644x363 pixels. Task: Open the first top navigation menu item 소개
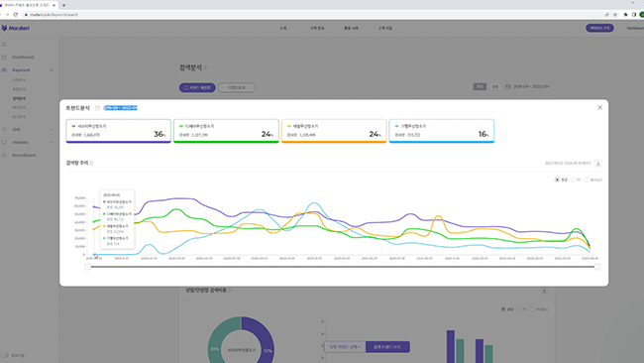coord(283,29)
